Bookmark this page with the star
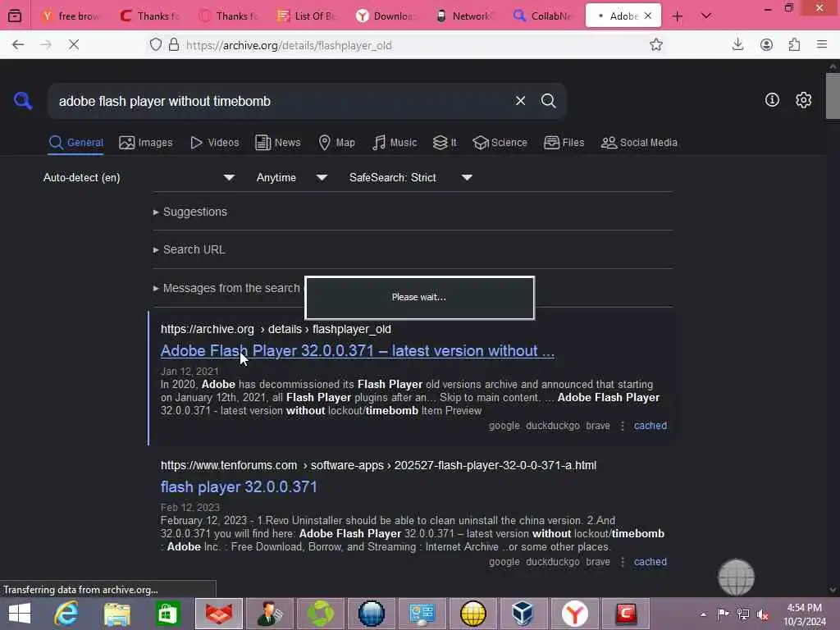Screen dimensions: 840x630 click(x=655, y=45)
